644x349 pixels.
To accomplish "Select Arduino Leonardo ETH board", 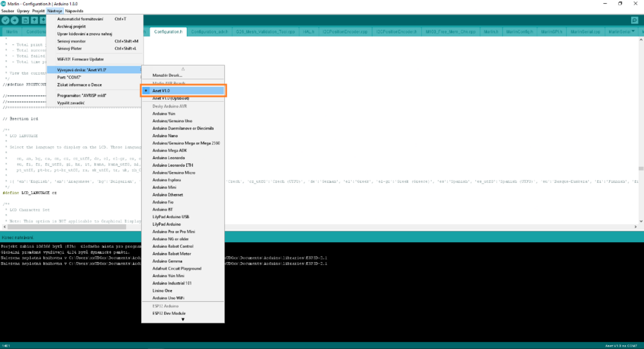I will point(183,165).
